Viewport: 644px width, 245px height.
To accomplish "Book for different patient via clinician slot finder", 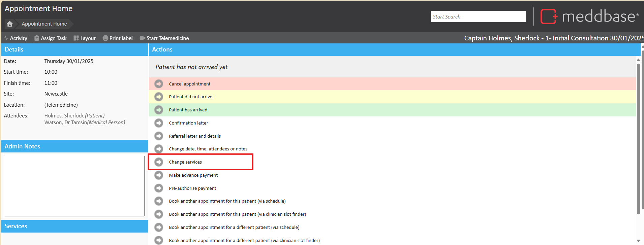I will click(x=244, y=241).
